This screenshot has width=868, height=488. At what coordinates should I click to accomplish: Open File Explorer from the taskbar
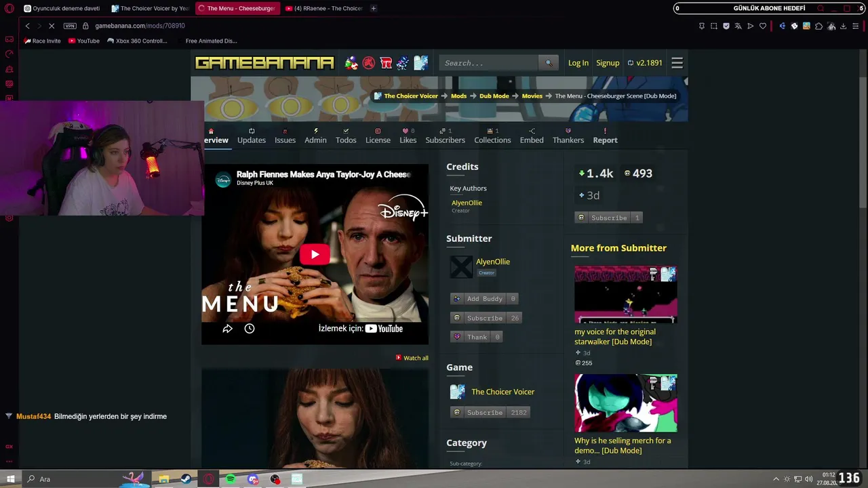click(163, 479)
